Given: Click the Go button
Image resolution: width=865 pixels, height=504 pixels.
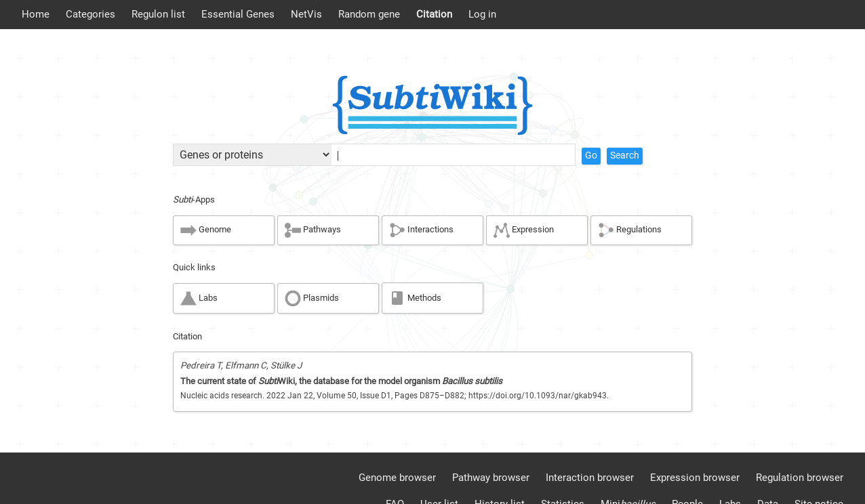Looking at the screenshot, I should coord(591,156).
